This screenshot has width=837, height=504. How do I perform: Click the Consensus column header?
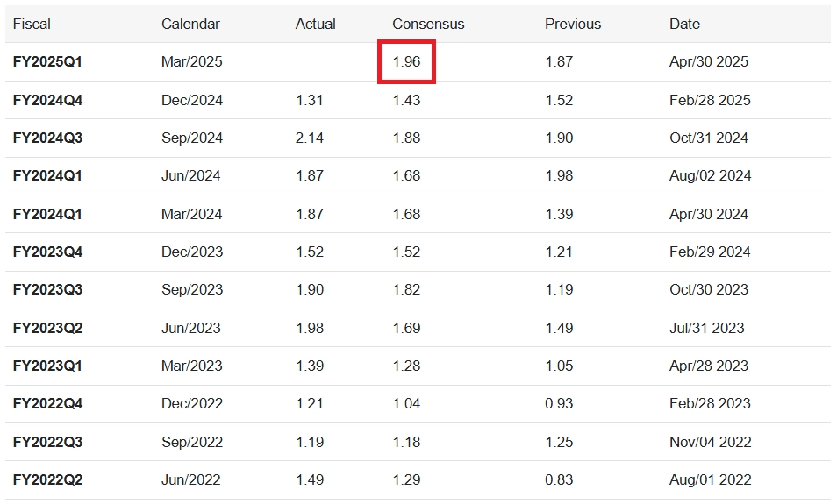tap(428, 24)
